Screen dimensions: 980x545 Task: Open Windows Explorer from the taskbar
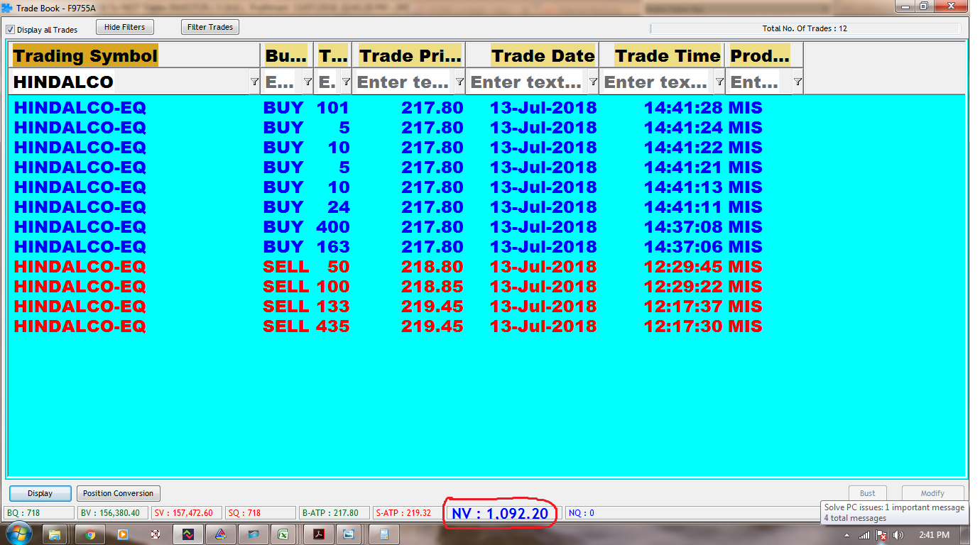tap(55, 534)
